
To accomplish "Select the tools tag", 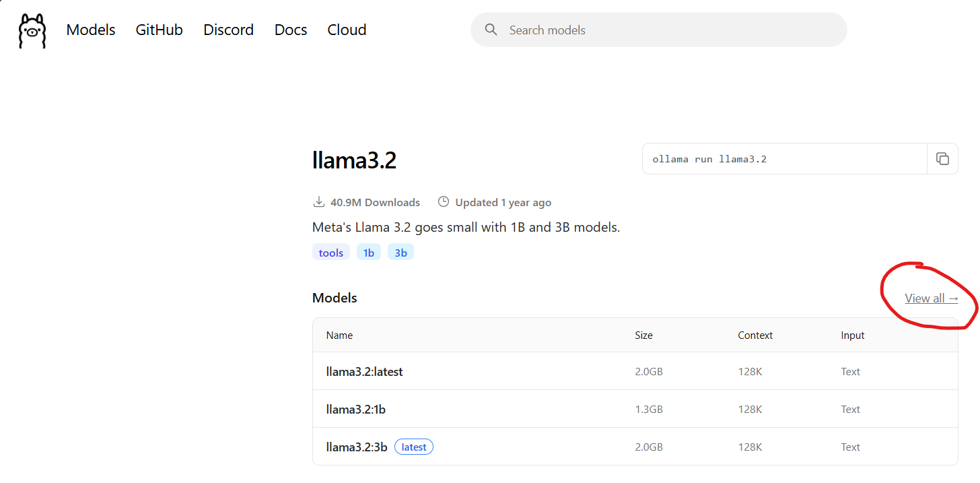I will click(331, 253).
